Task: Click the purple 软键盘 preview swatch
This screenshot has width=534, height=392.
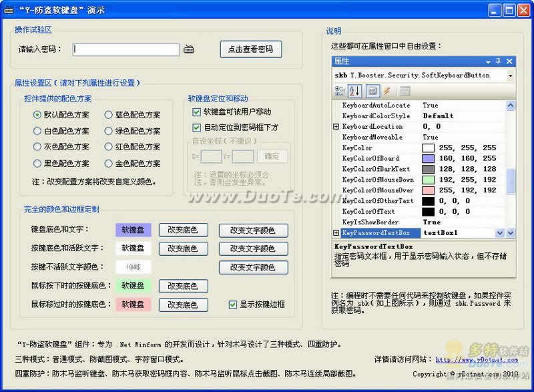Action: (133, 230)
